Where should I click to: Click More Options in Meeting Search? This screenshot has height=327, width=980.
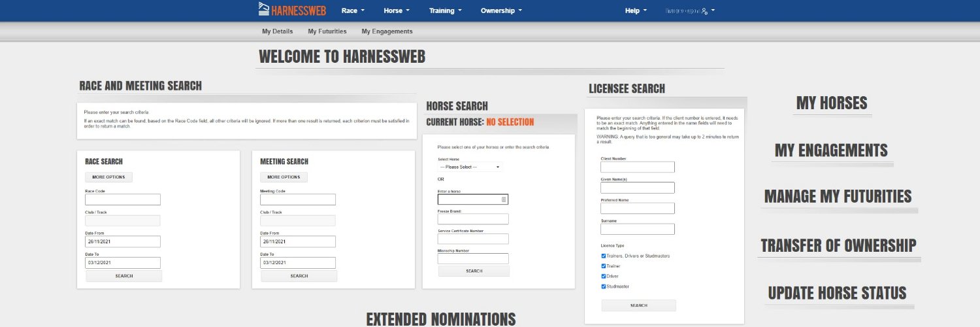(x=284, y=177)
